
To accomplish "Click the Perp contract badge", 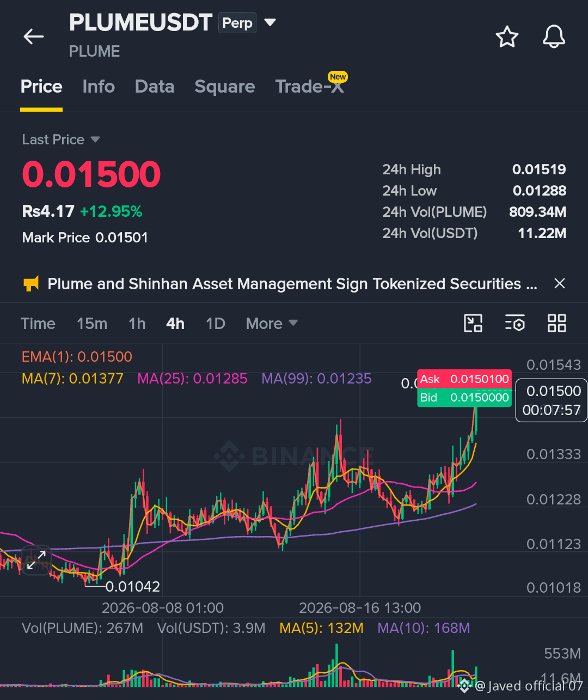I will point(237,23).
